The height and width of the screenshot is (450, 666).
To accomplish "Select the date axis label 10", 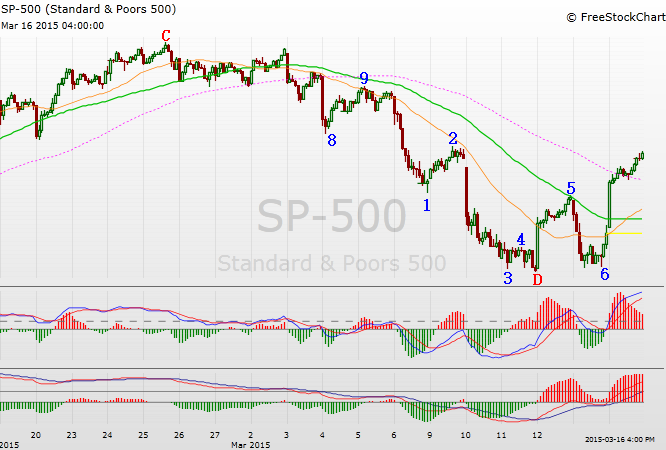I will click(466, 435).
